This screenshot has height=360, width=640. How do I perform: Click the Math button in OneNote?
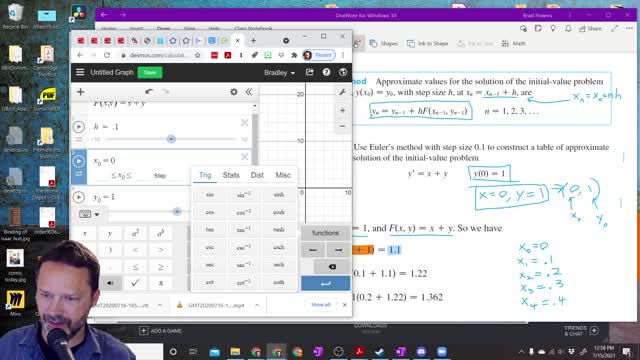[x=514, y=44]
